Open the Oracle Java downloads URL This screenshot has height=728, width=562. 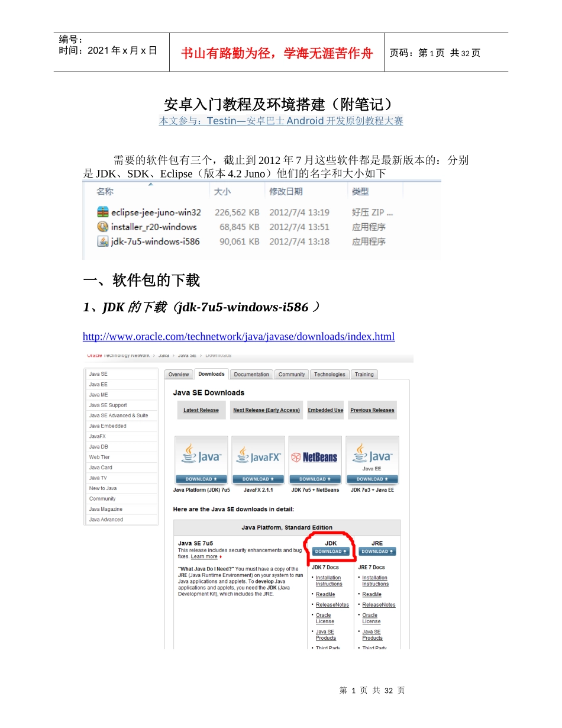tap(238, 337)
